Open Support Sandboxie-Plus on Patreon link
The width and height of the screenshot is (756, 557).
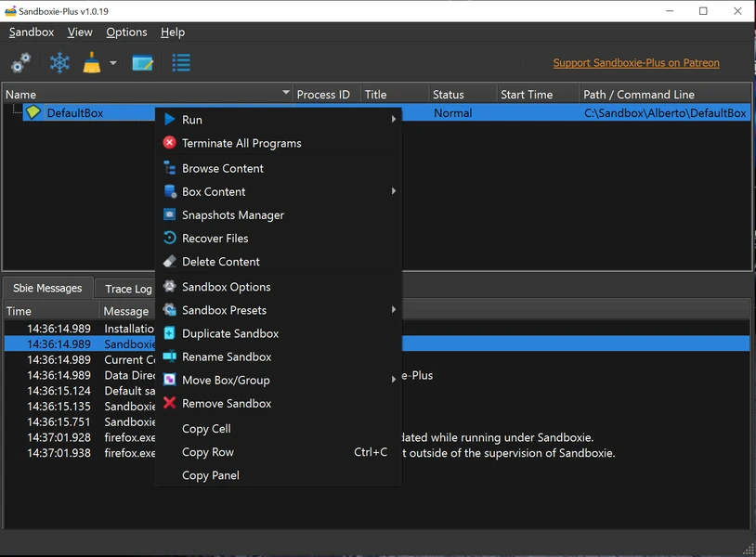(x=635, y=63)
